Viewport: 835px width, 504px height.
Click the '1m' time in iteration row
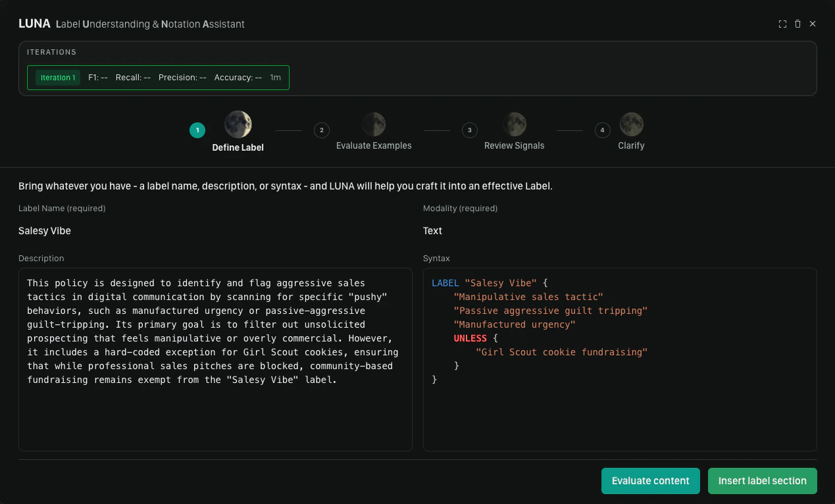pyautogui.click(x=275, y=78)
